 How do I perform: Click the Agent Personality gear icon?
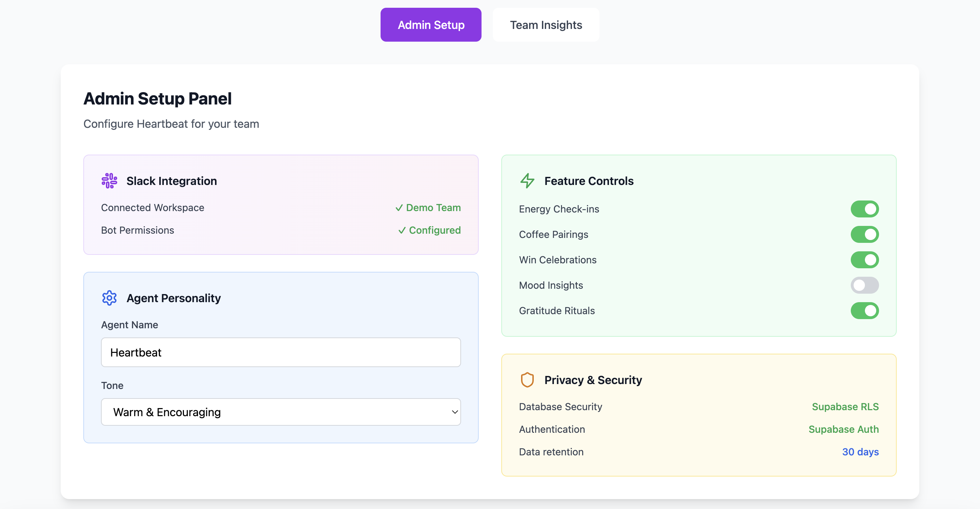tap(109, 298)
